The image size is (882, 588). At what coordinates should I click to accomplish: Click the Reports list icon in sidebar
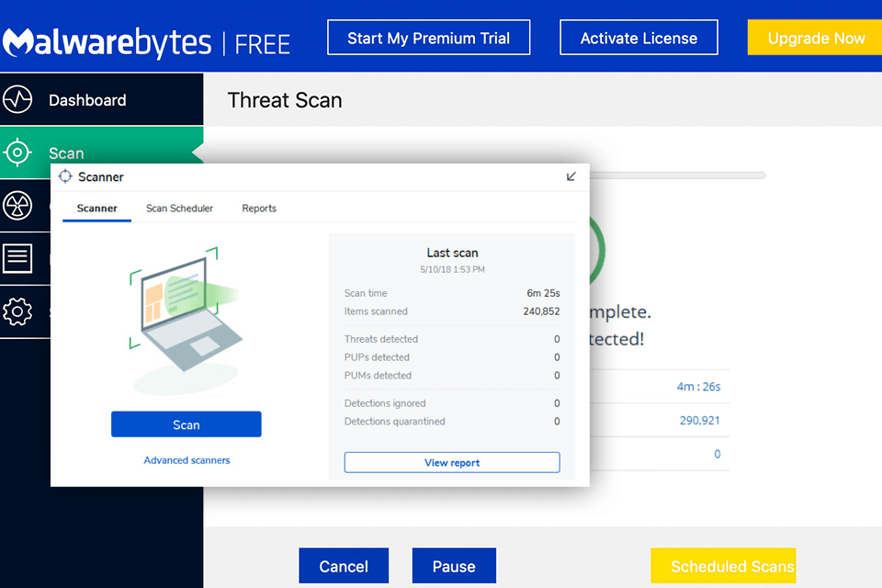pyautogui.click(x=17, y=259)
